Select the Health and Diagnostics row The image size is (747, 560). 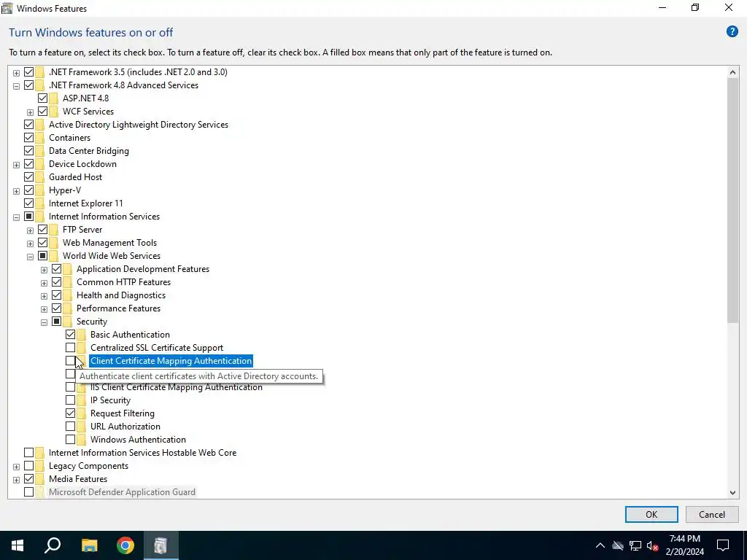[121, 295]
